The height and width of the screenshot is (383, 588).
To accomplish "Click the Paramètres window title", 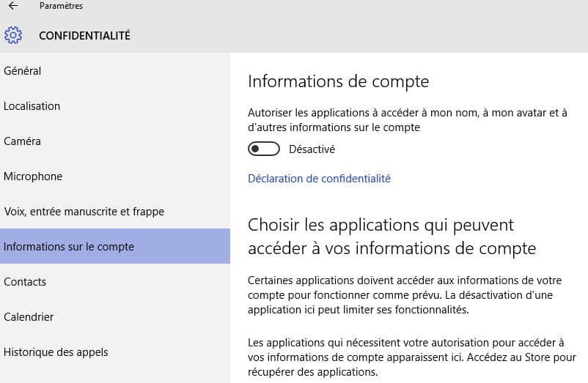I will tap(61, 6).
